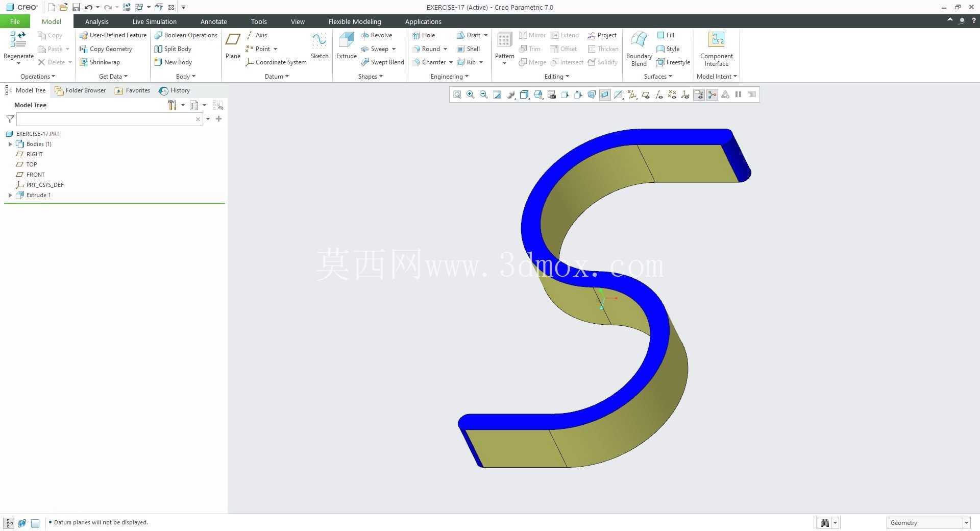Click the Revolve tool
980x531 pixels.
[x=376, y=35]
